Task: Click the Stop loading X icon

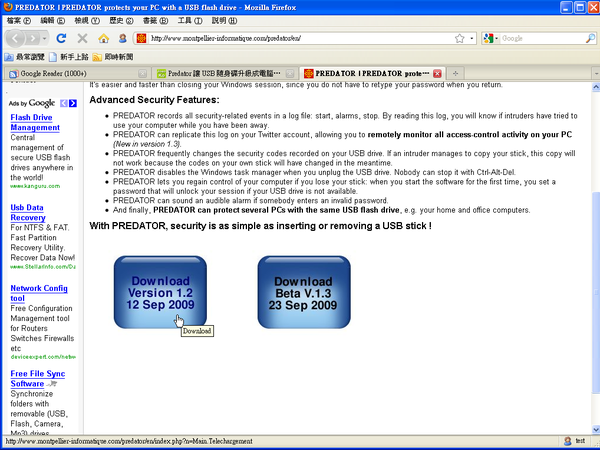Action: pos(82,38)
